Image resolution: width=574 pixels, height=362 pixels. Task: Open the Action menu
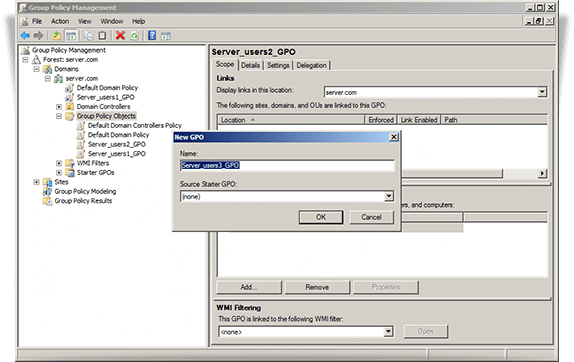pyautogui.click(x=60, y=21)
